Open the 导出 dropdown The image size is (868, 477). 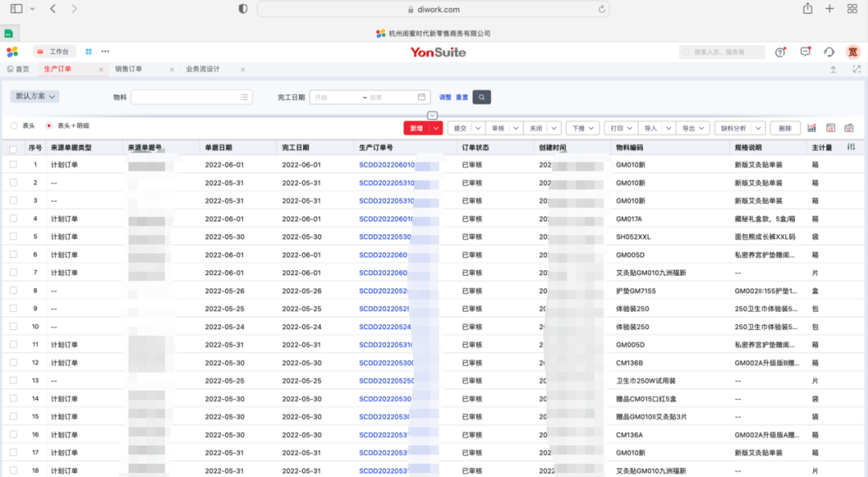point(693,128)
